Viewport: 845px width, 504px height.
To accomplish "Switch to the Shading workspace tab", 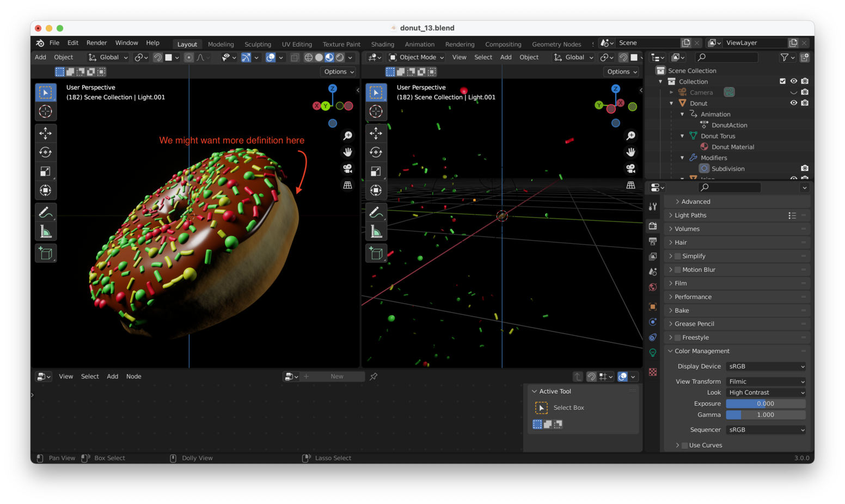I will [x=382, y=44].
